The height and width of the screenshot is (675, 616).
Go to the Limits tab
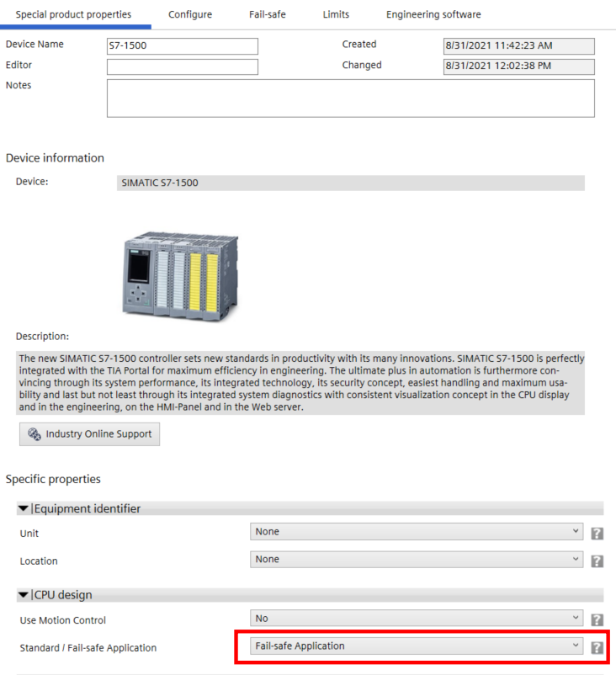click(336, 14)
